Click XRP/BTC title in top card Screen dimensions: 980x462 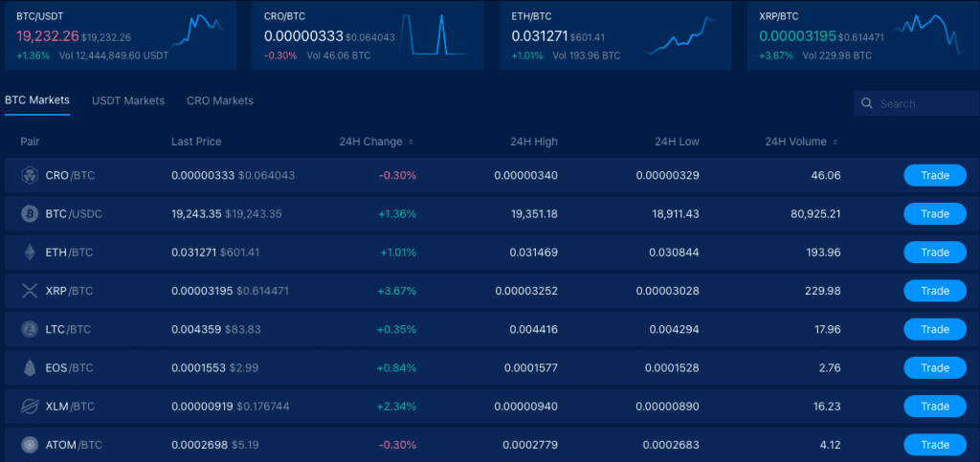coord(779,17)
